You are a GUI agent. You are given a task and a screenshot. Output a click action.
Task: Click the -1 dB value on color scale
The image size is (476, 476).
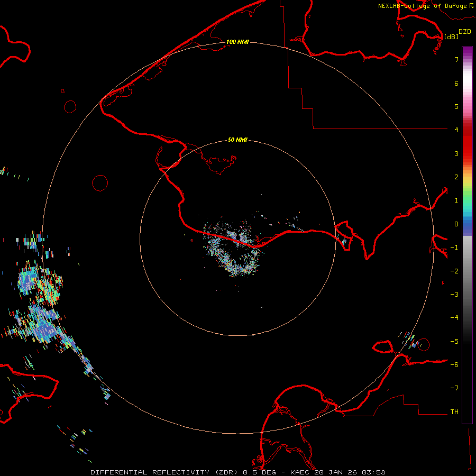click(x=454, y=248)
